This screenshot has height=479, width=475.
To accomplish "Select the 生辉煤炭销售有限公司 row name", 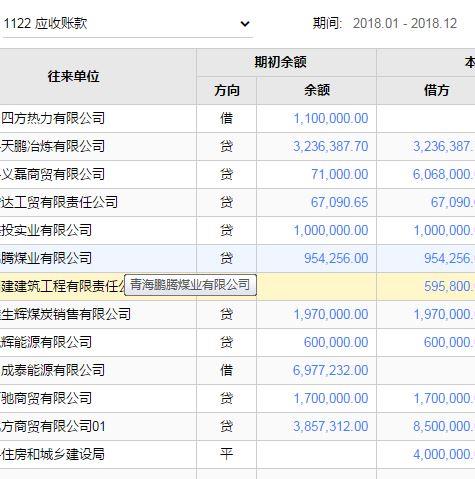I will click(x=66, y=314).
